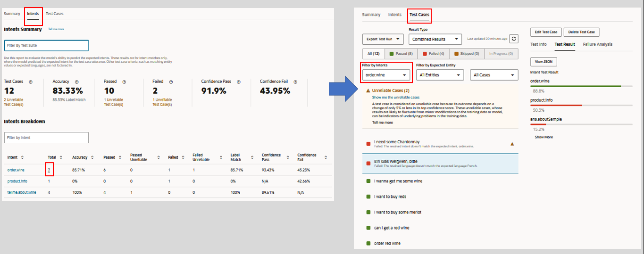
Task: Click the Filter By Test Suite field
Action: 46,45
